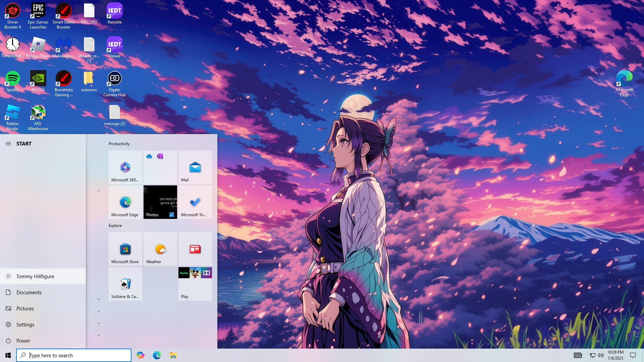Launch Roblox Studio desktop icon
Viewport: 644px width, 362px height.
(x=12, y=117)
